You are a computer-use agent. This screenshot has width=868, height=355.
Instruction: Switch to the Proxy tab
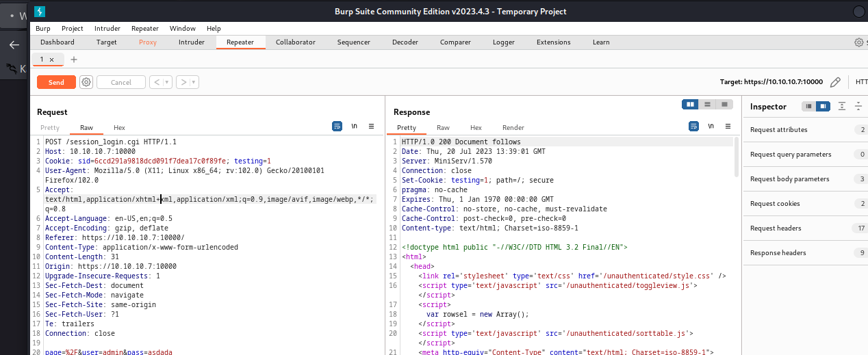pyautogui.click(x=148, y=42)
